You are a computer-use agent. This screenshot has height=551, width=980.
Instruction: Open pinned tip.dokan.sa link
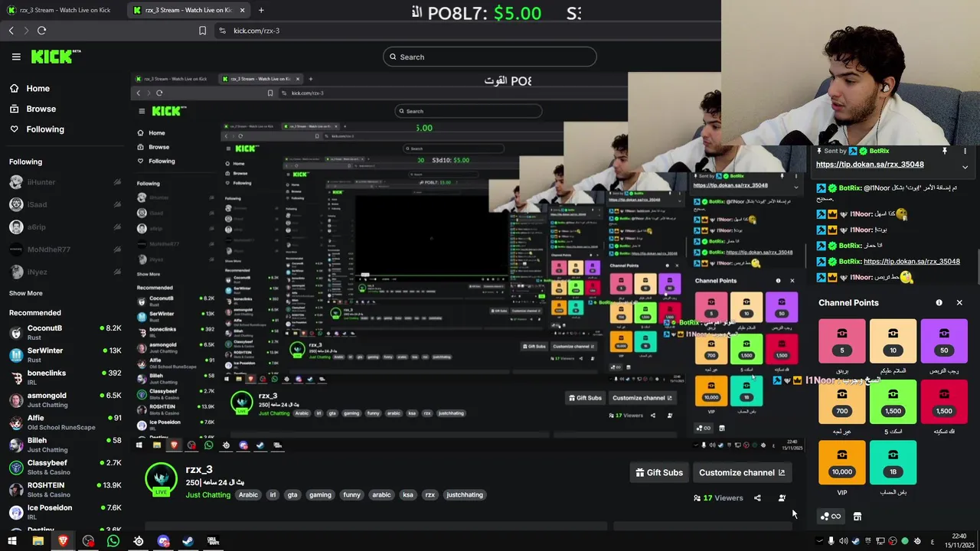pos(870,165)
